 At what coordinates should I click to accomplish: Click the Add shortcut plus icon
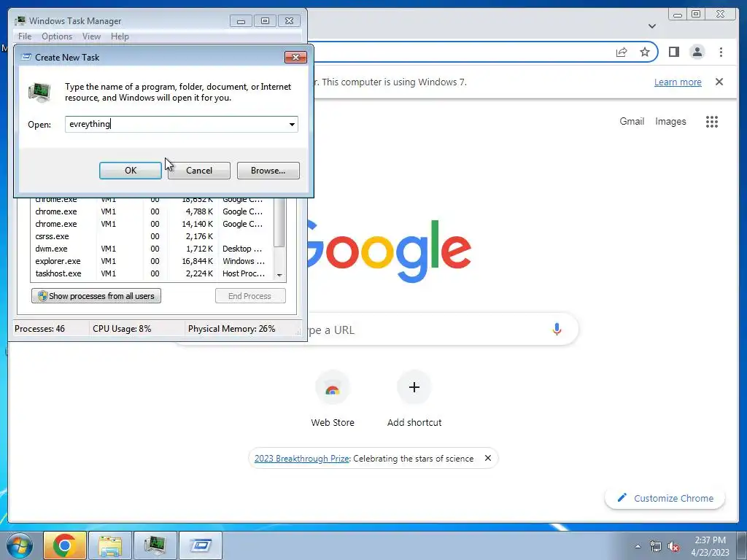[414, 387]
